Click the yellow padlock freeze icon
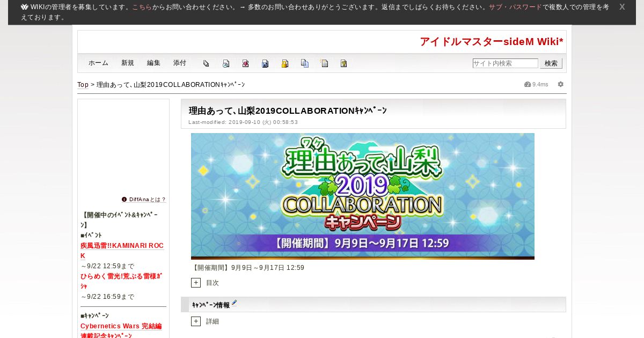 tap(285, 63)
